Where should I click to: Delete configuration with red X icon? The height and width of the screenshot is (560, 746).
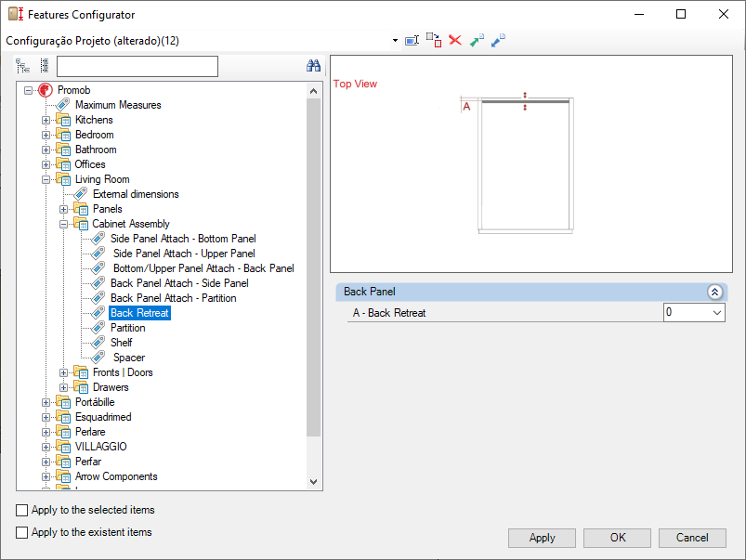[455, 41]
